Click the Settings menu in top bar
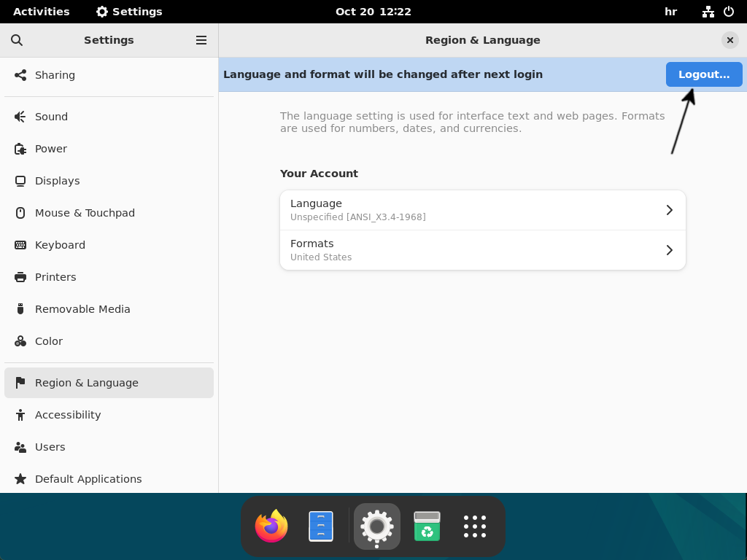Screen dimensions: 747x560 (128, 11)
